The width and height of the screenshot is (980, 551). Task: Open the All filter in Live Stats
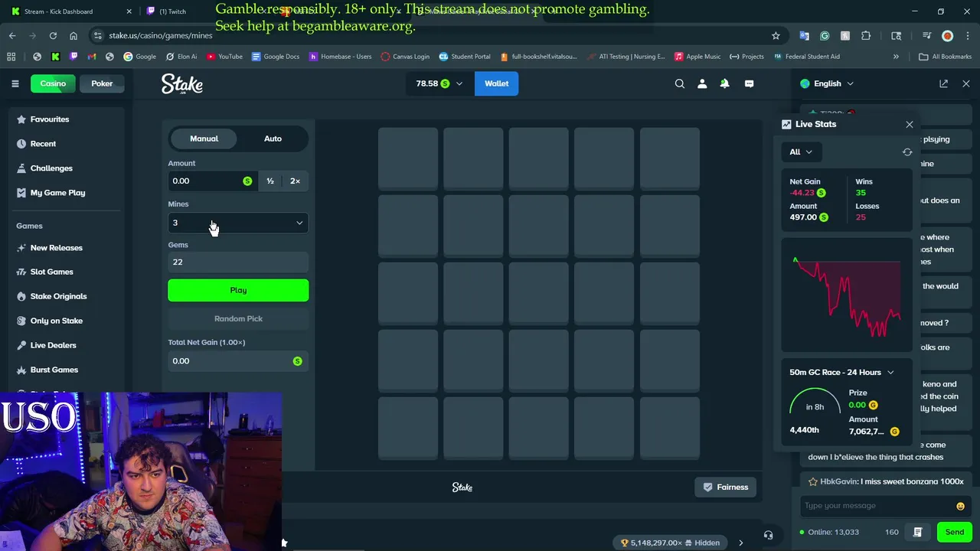coord(801,152)
